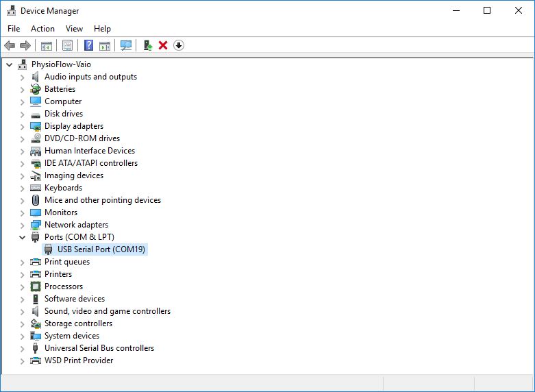Click the Update driver software icon
This screenshot has height=392, width=535.
(x=147, y=45)
